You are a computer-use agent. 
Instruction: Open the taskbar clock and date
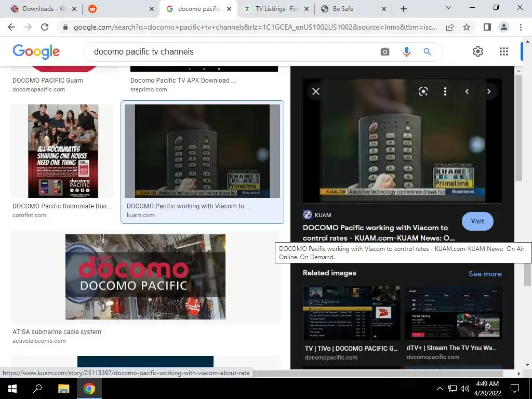click(x=487, y=389)
